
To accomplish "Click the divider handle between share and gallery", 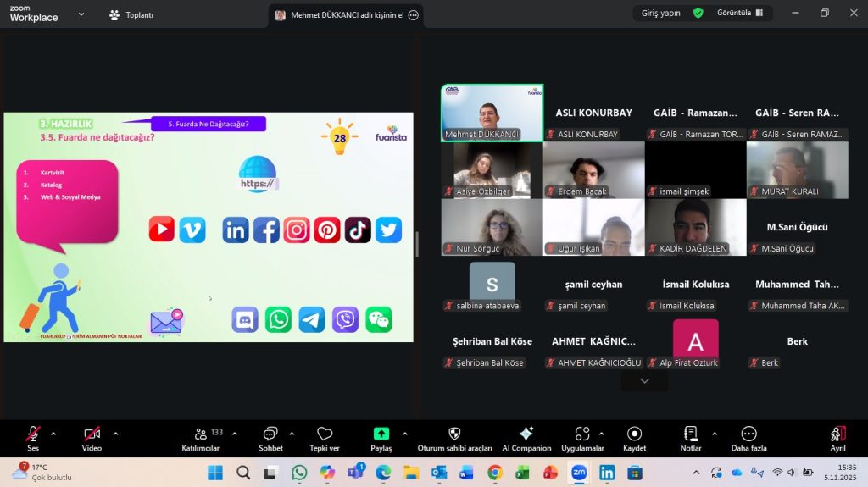I will pos(416,244).
